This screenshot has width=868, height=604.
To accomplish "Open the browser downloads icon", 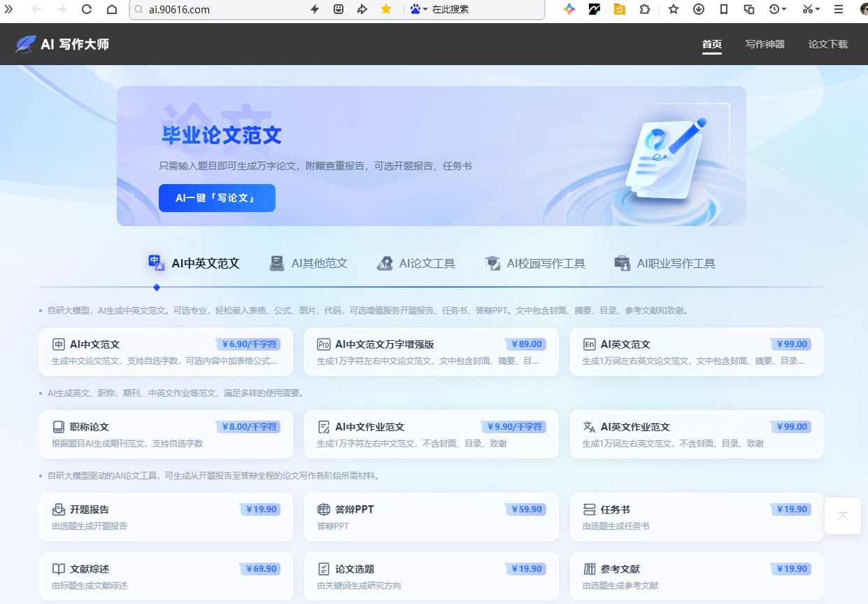I will (x=699, y=9).
